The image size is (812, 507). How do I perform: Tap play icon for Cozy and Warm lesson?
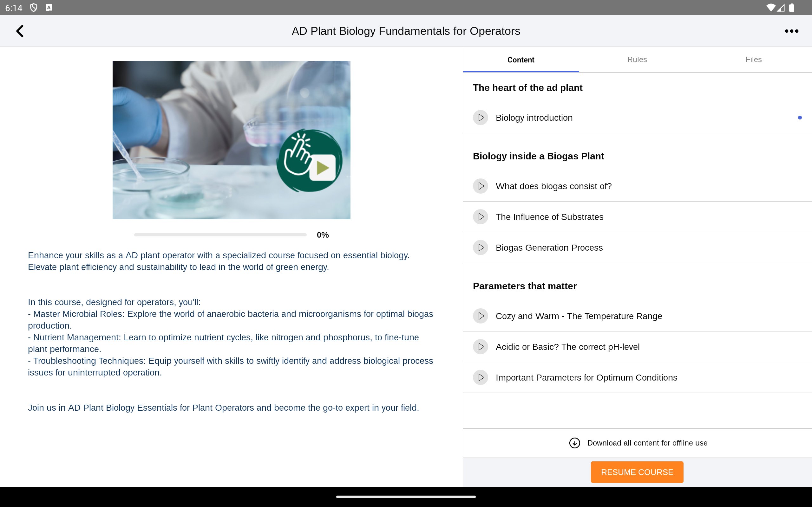click(x=481, y=316)
